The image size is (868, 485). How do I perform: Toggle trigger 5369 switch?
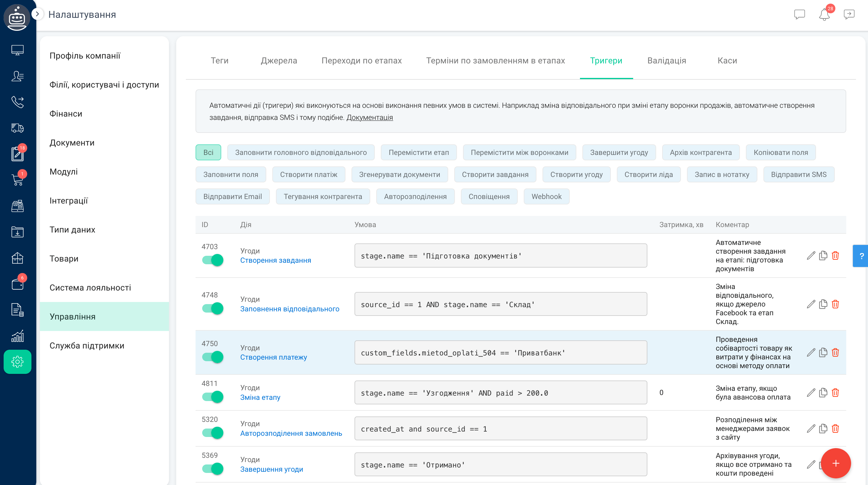point(213,469)
